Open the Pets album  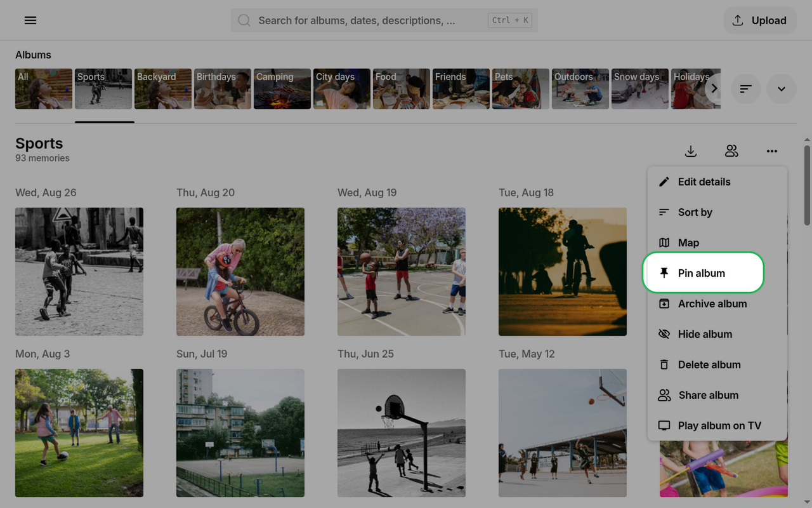tap(521, 89)
